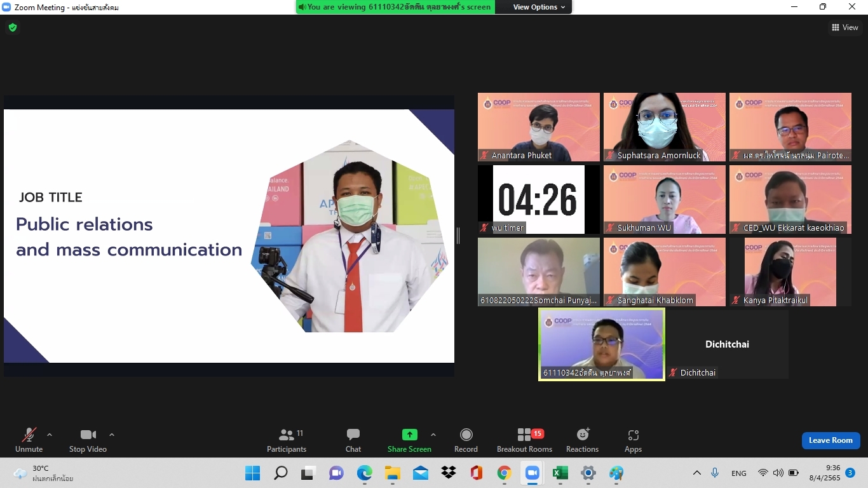Click the green encryption shield icon

13,27
